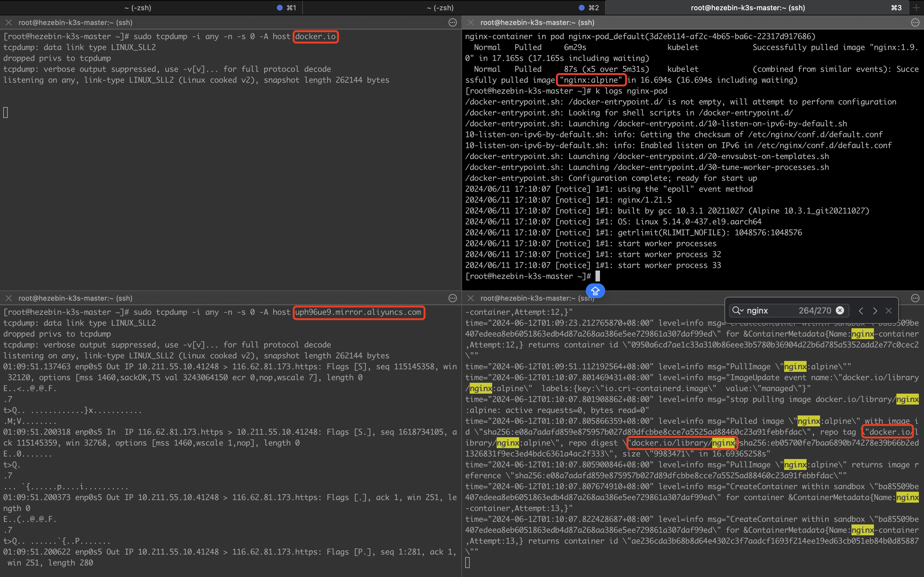924x577 pixels.
Task: Switch to the second zsh tab
Action: tap(440, 8)
